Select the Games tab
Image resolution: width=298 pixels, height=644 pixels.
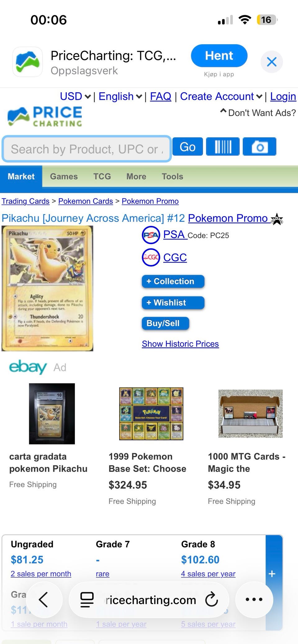tap(64, 176)
